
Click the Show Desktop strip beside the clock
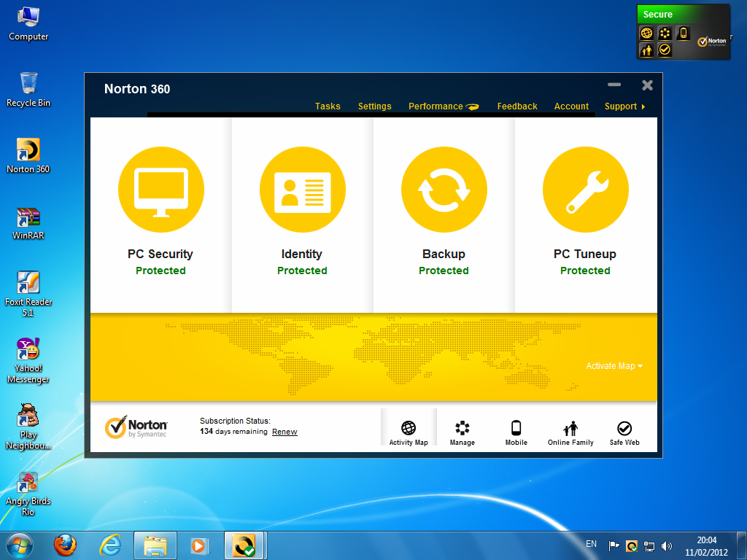[742, 545]
